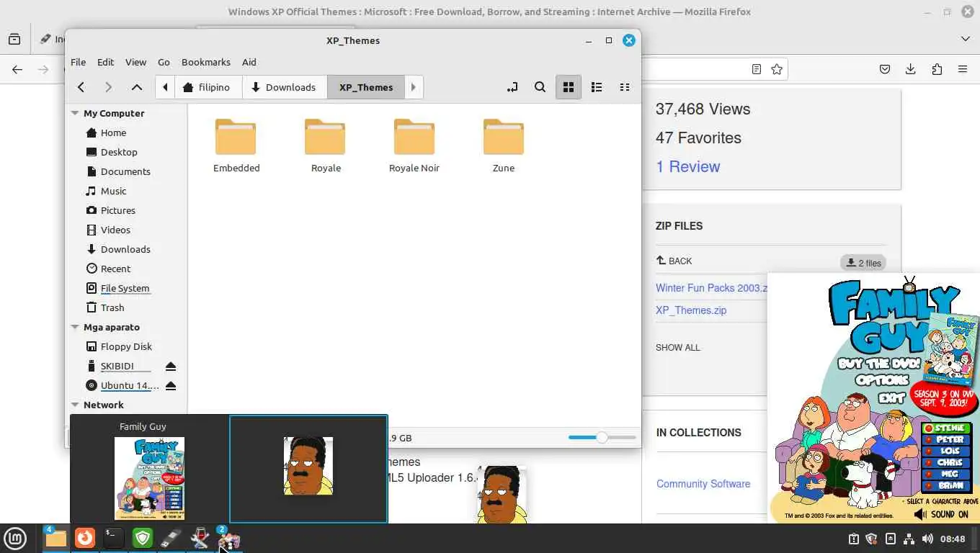Open the Zune folder

coord(504,145)
